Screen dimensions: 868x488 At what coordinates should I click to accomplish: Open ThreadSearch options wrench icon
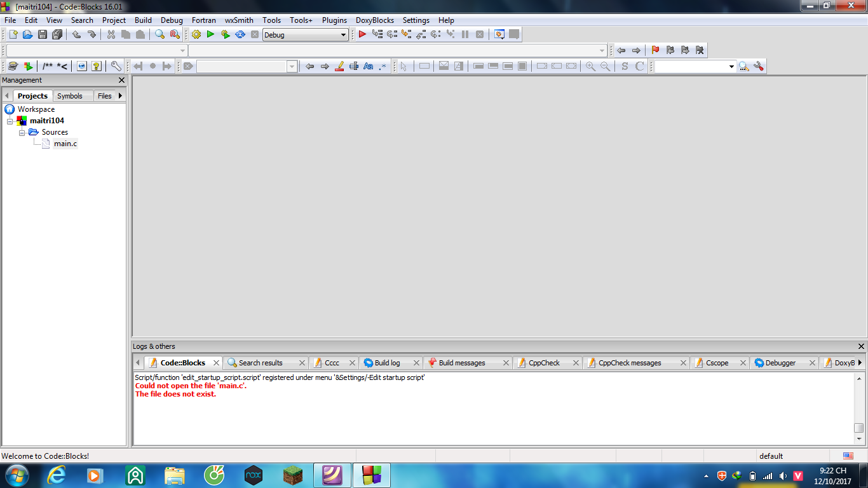pyautogui.click(x=758, y=66)
